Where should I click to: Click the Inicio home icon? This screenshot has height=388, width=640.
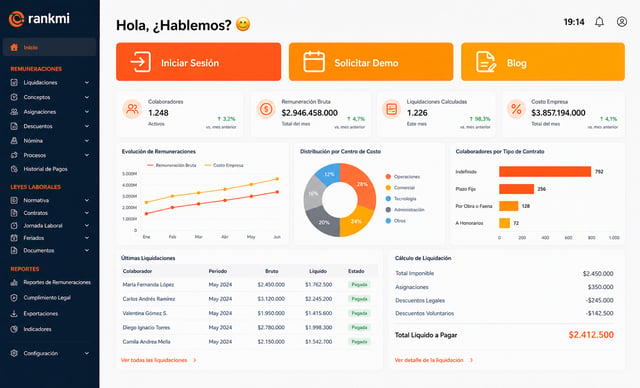[x=14, y=47]
